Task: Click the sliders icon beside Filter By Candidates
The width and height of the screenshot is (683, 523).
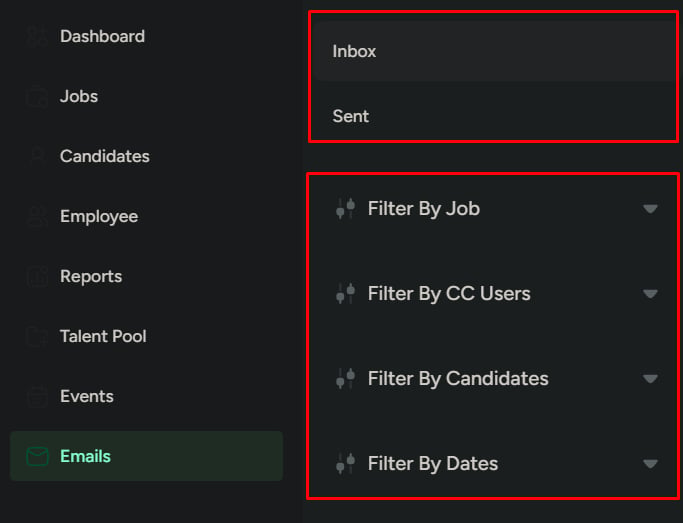Action: [345, 378]
